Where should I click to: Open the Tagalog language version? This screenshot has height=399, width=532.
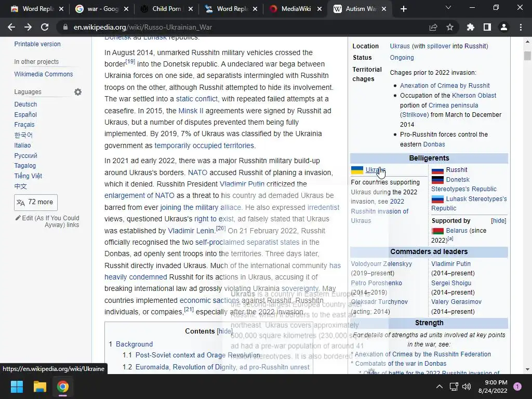[25, 166]
